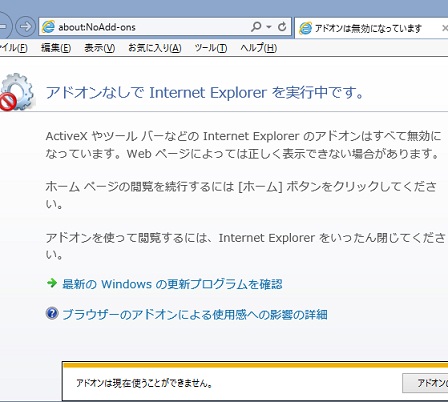Click the forward navigation arrow button
Screen dimensions: 448x402
[25, 27]
